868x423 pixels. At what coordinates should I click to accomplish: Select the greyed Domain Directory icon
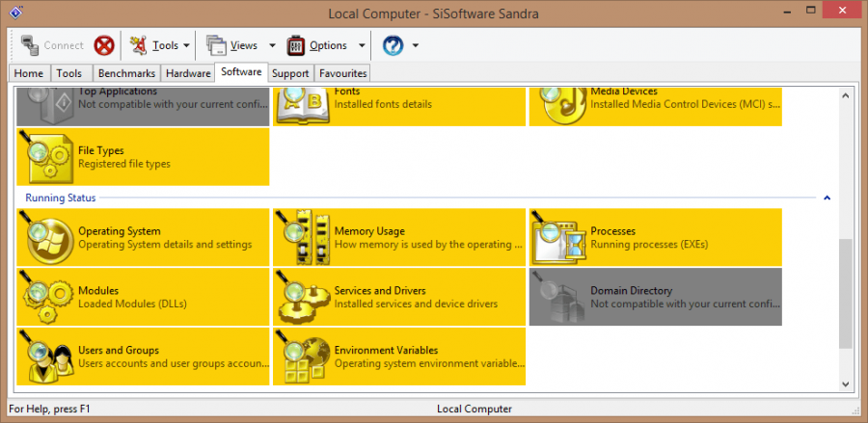(x=558, y=297)
